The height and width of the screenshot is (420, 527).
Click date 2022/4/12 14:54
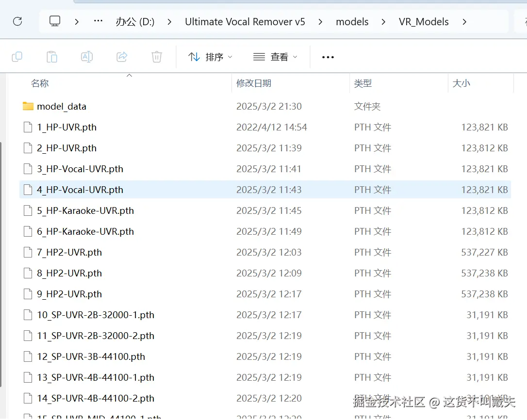tap(272, 128)
